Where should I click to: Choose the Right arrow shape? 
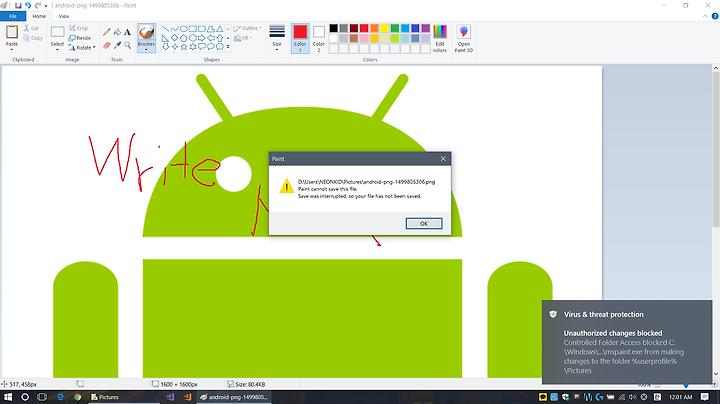(202, 38)
